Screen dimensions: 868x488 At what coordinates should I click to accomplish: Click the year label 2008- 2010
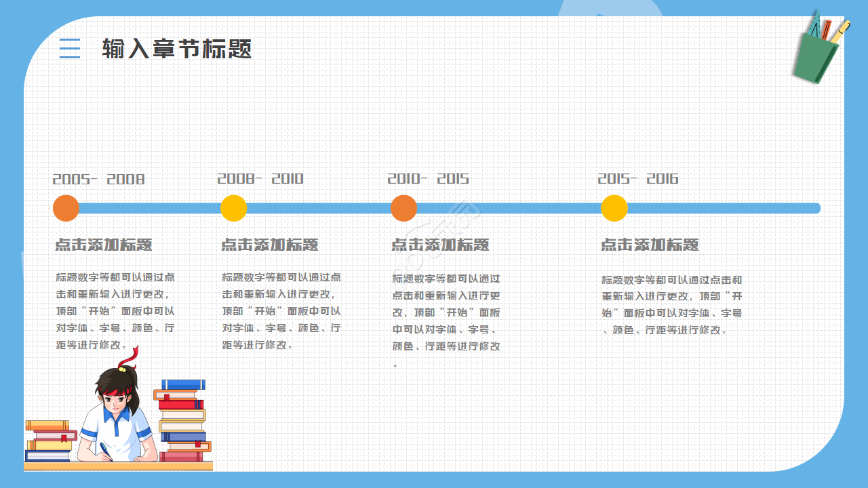point(260,179)
